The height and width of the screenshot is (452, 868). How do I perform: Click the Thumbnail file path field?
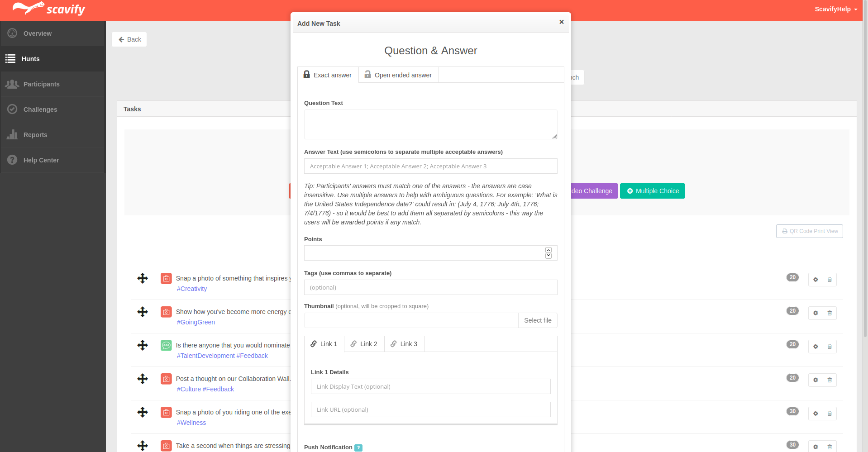click(x=411, y=320)
